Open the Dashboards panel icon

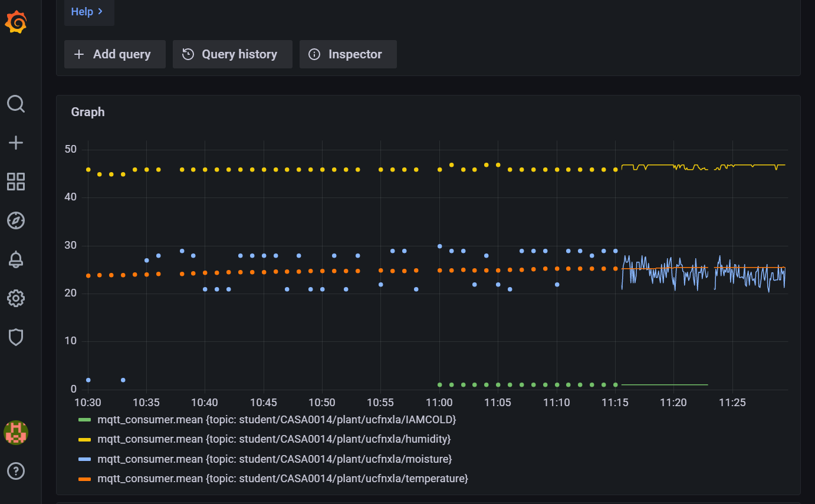pyautogui.click(x=15, y=182)
